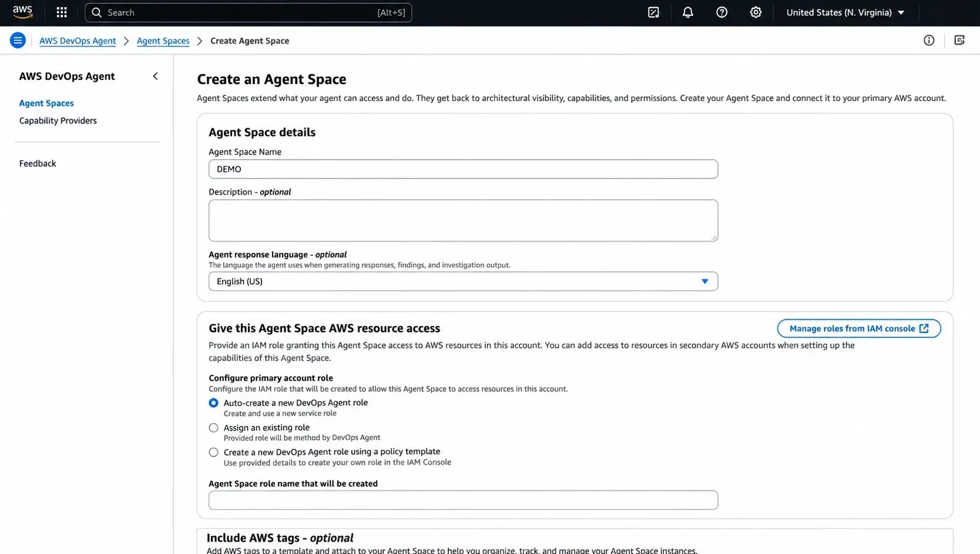Image resolution: width=980 pixels, height=554 pixels.
Task: Select Agent Spaces in sidebar
Action: (x=46, y=103)
